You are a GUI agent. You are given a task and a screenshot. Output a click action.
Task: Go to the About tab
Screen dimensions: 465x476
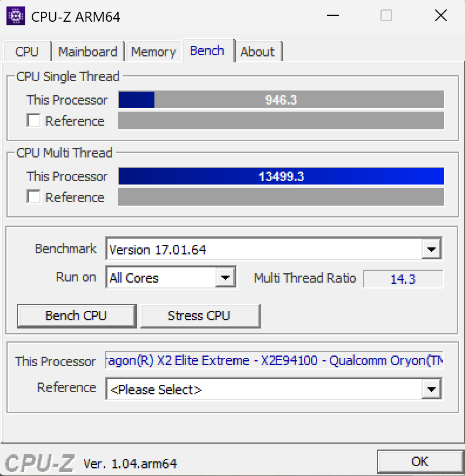pos(258,52)
